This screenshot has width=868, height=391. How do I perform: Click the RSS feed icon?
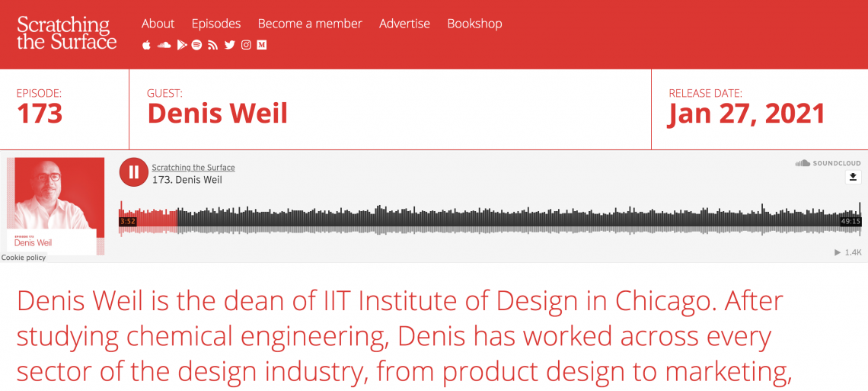[212, 46]
